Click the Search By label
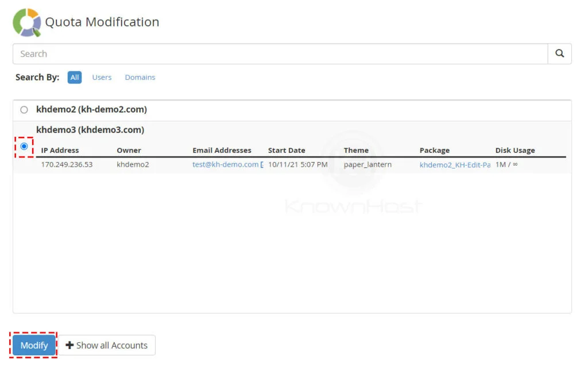 (x=37, y=78)
